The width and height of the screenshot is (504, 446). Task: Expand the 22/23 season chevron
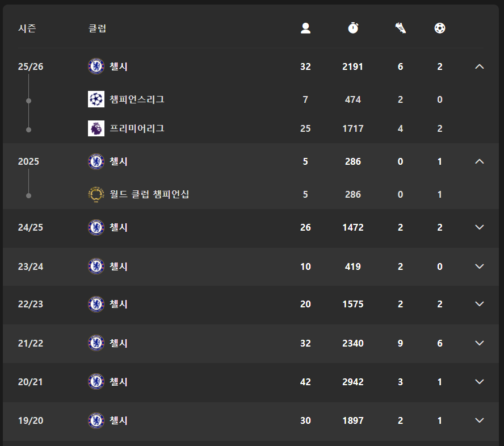coord(479,304)
